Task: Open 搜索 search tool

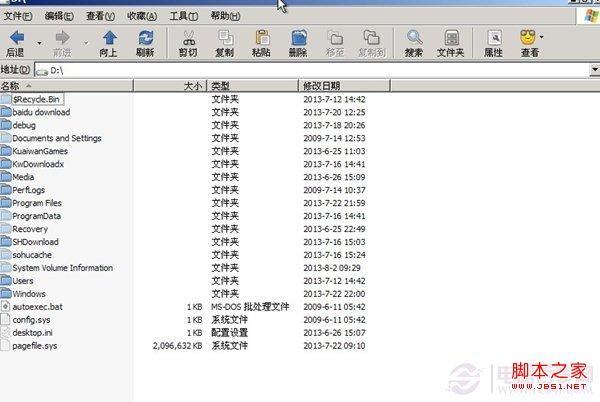Action: (x=414, y=43)
